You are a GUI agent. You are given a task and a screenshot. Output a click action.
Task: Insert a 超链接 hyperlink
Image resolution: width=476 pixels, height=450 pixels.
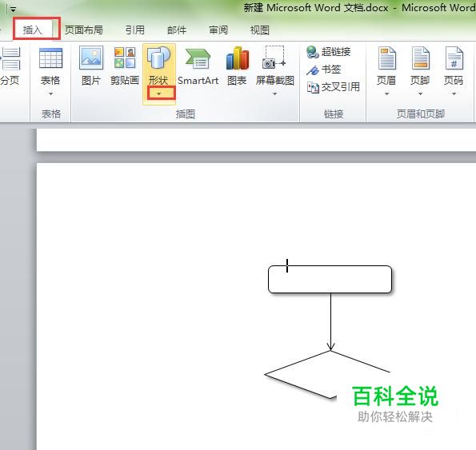coord(328,52)
